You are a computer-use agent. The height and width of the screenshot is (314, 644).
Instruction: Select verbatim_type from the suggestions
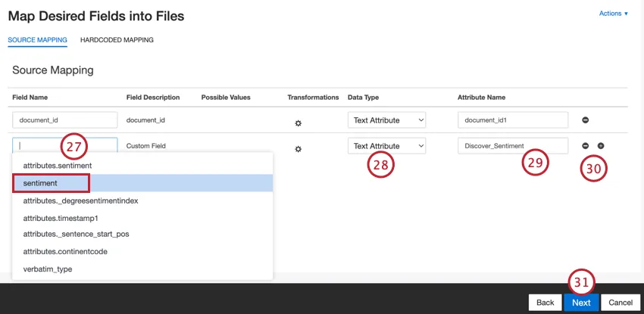click(x=47, y=269)
